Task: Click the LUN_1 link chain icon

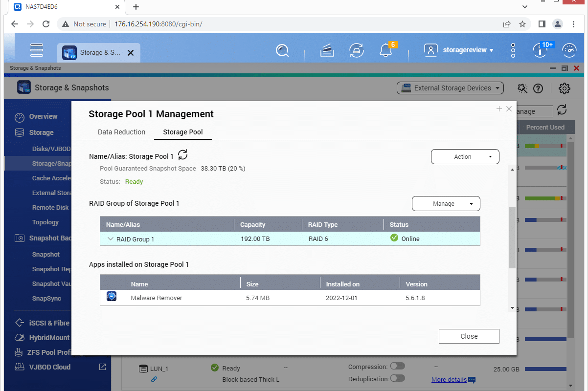Action: 154,379
